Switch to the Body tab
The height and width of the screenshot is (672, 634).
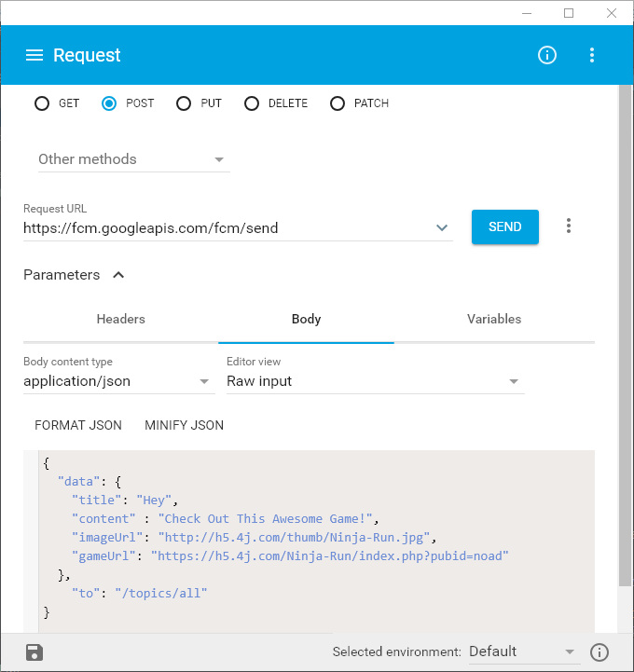[x=306, y=320]
